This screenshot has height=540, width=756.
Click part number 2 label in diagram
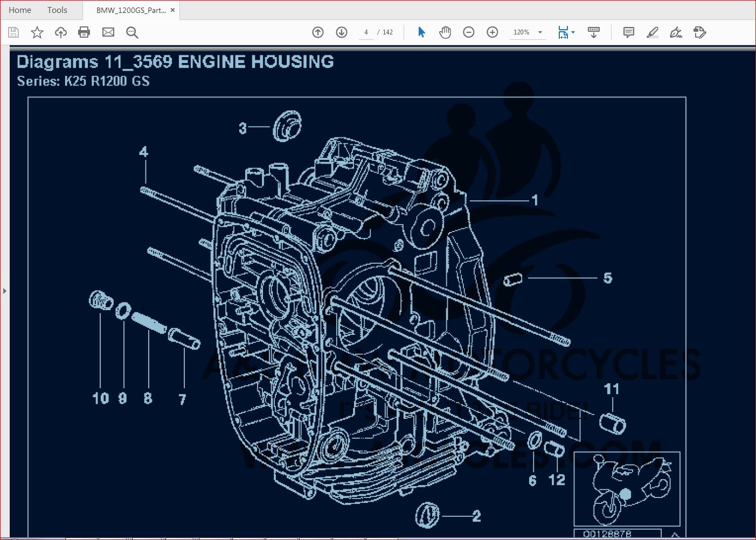[476, 516]
